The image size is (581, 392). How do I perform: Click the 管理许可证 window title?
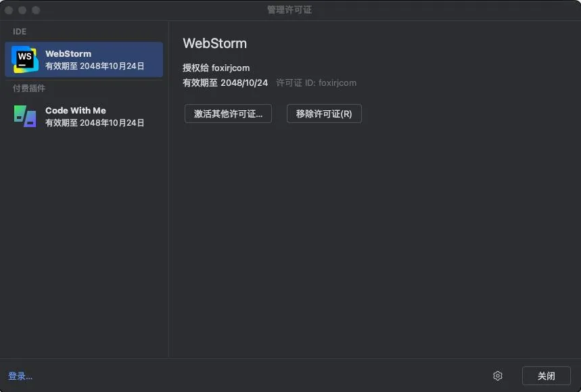[x=289, y=10]
